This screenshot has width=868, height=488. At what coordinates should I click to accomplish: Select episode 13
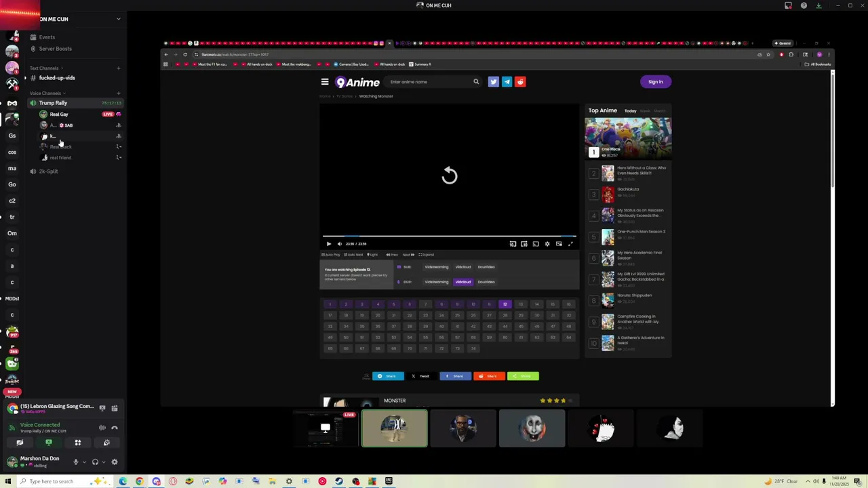521,304
